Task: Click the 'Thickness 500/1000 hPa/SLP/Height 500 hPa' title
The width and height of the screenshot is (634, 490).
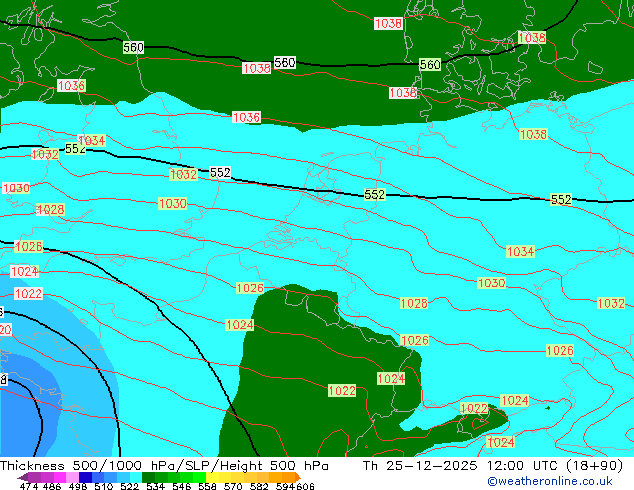Action: pos(164,466)
